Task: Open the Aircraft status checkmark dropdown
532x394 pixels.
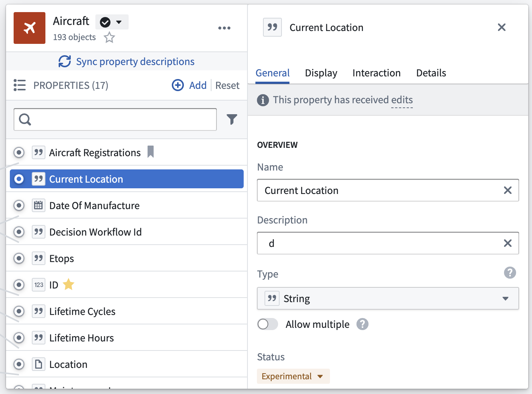Action: (x=112, y=22)
